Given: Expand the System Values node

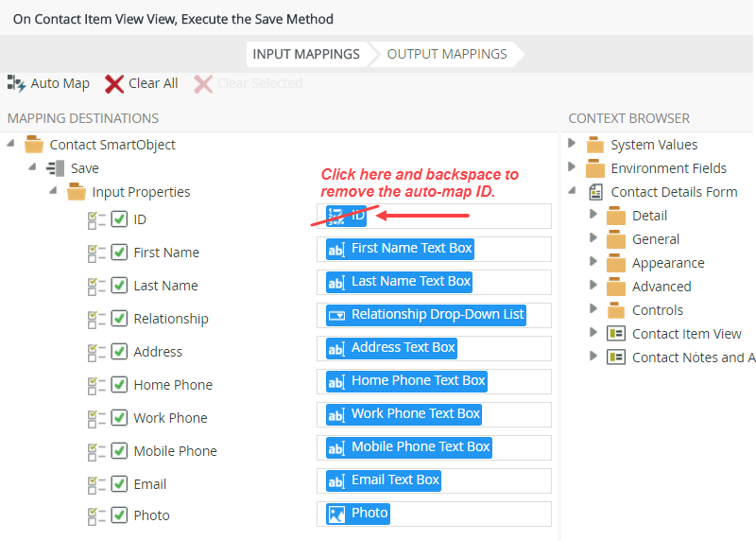Looking at the screenshot, I should (x=572, y=144).
